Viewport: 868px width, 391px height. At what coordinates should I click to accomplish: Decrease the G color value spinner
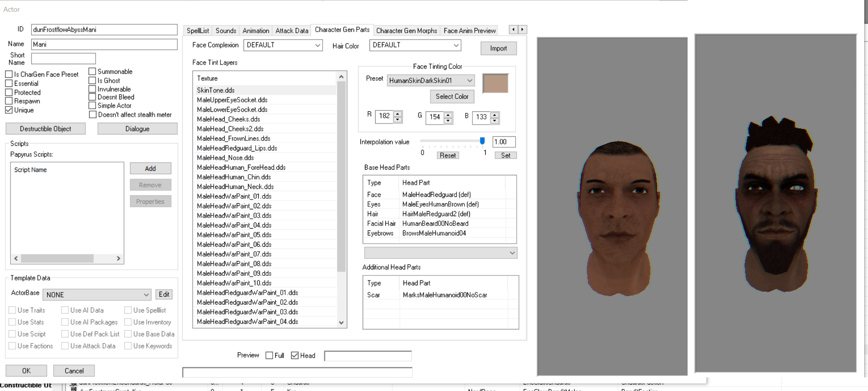448,121
